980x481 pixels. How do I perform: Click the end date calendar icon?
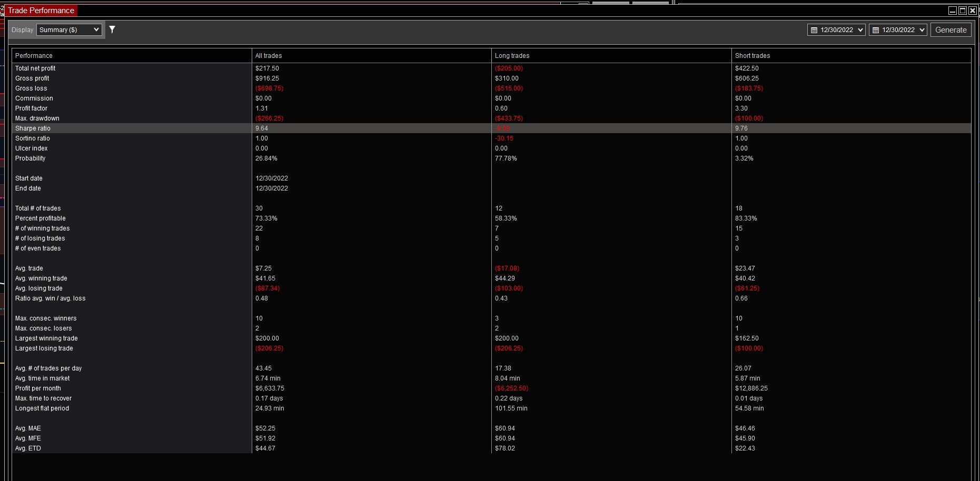pyautogui.click(x=876, y=30)
